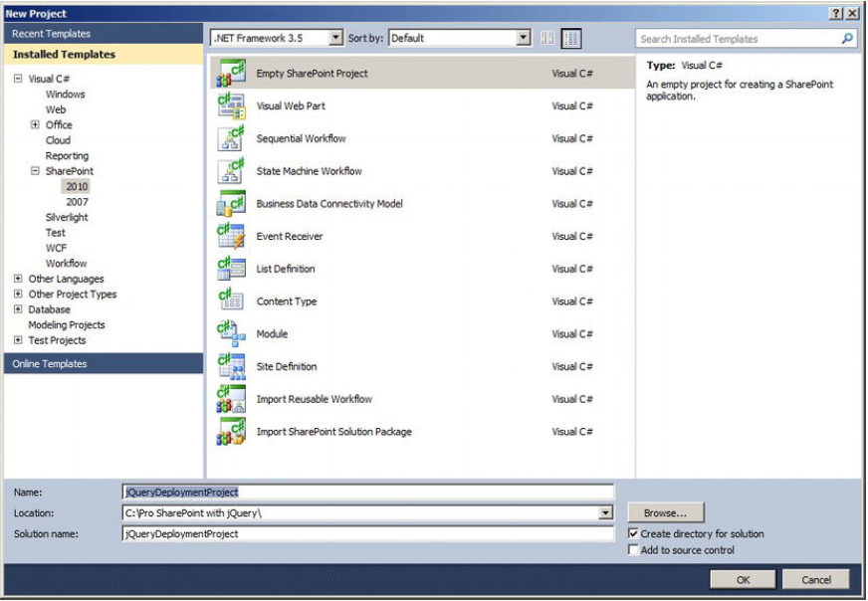Switch to medium icons view
The width and height of the screenshot is (868, 601).
click(571, 38)
